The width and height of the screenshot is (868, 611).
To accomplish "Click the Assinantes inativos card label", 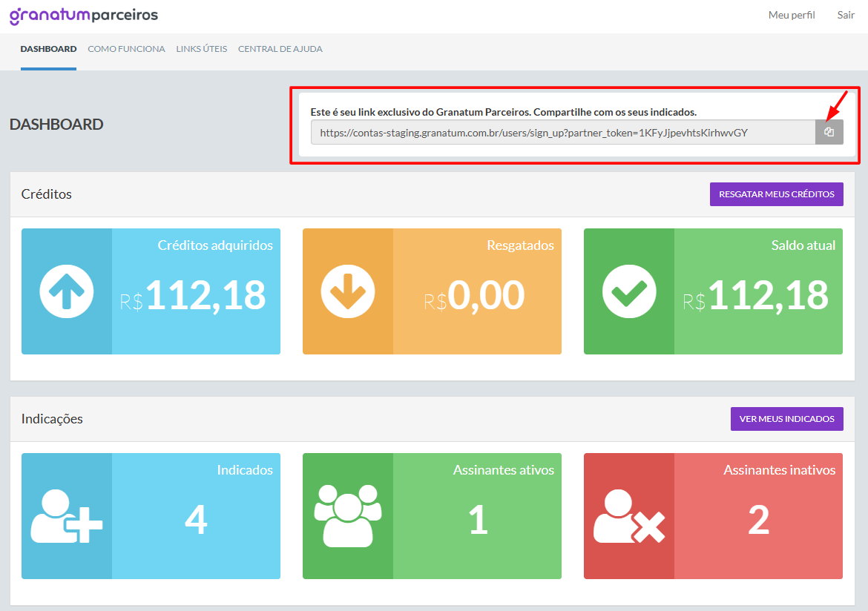I will (x=780, y=470).
